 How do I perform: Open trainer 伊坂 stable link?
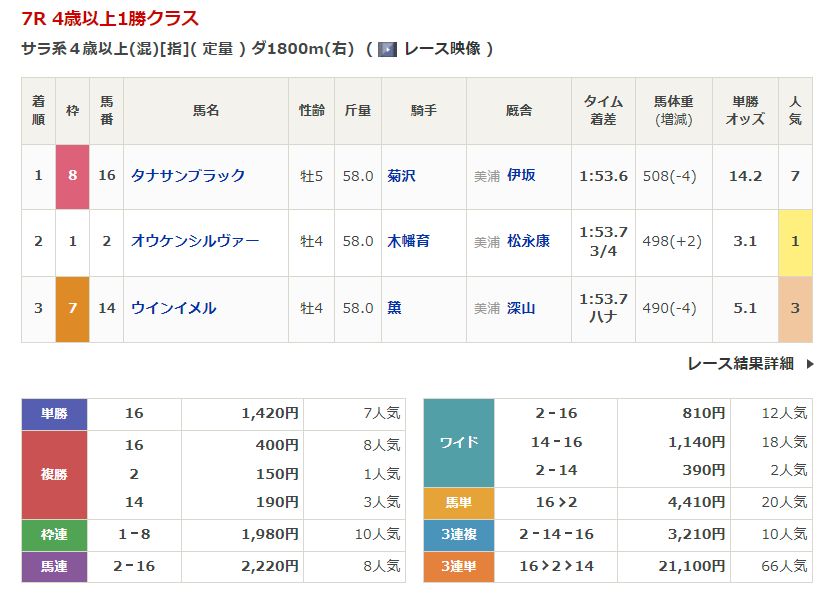521,176
